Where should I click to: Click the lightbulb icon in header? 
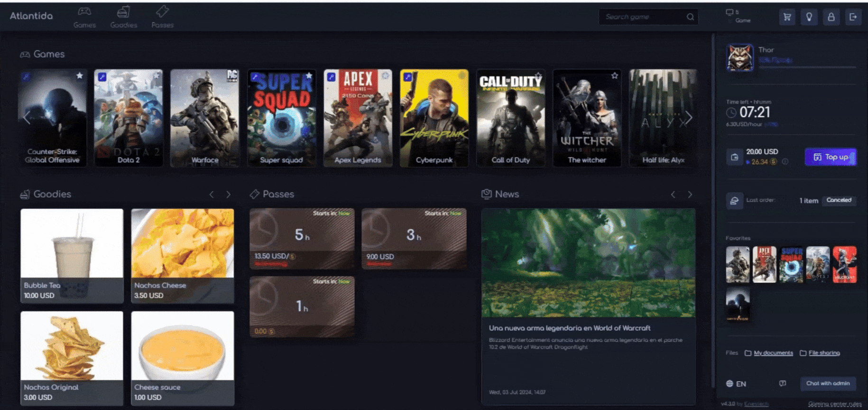point(809,17)
